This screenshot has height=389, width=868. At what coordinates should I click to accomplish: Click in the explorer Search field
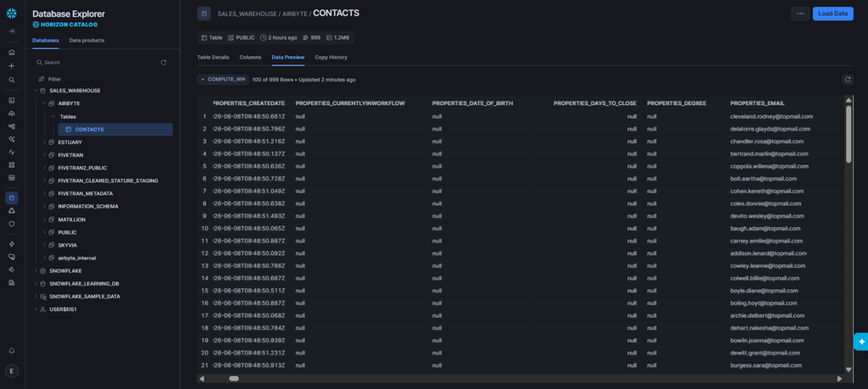pos(97,63)
